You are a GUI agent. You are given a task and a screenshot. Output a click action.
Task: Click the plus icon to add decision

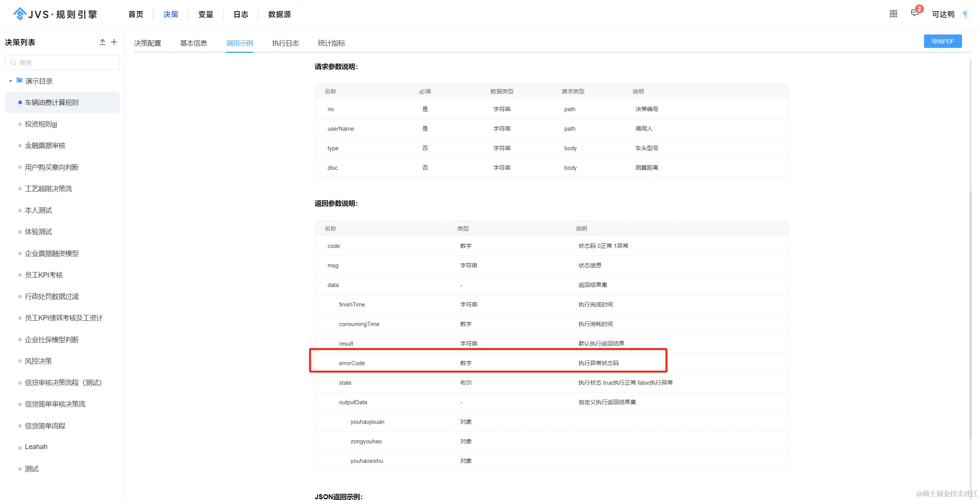tap(114, 42)
